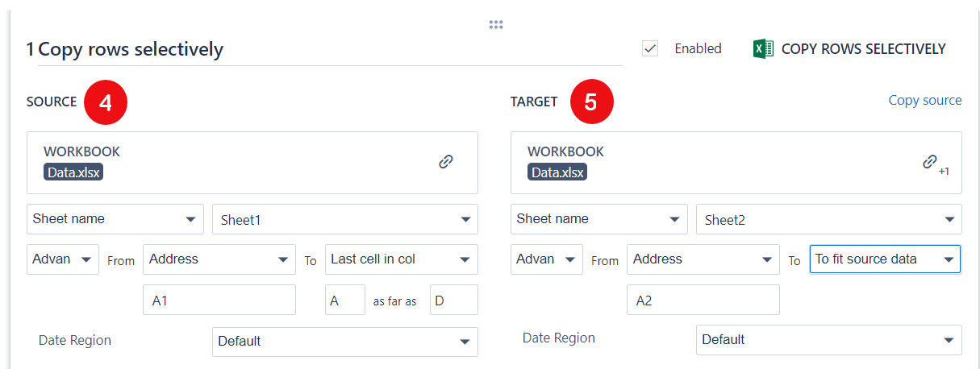Click the Excel icon beside COPY ROWS SELECTIVELY
This screenshot has width=980, height=369.
[762, 49]
